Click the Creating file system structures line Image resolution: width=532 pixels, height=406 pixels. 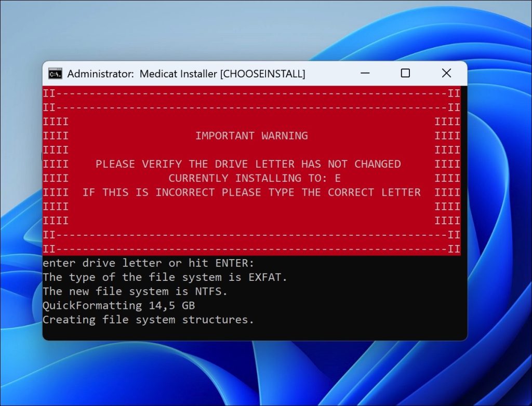pos(148,320)
